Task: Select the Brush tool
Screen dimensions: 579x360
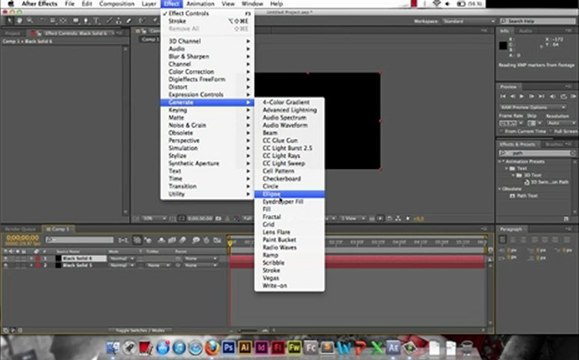Action: click(109, 21)
